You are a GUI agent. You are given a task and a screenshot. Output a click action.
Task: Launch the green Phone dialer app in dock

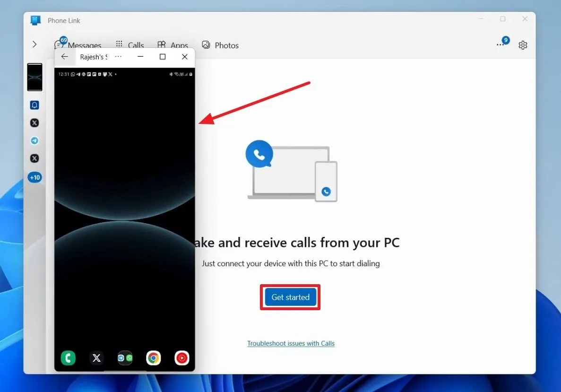coord(68,357)
